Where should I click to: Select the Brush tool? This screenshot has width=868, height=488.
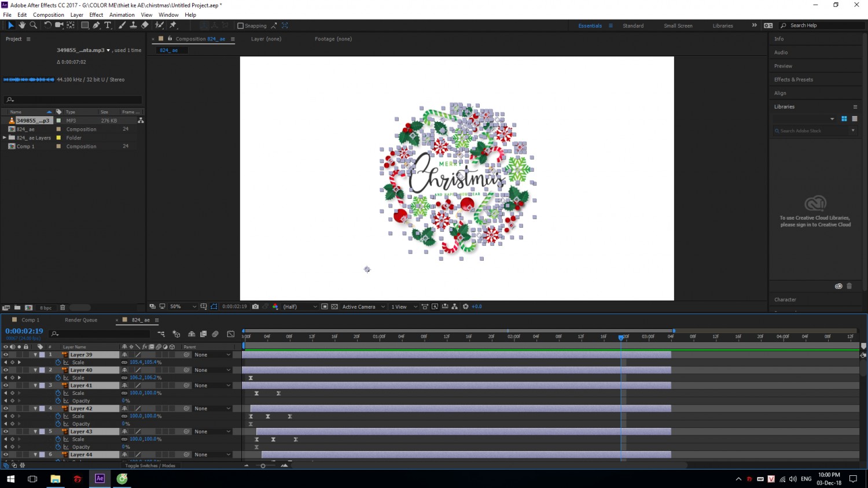122,25
